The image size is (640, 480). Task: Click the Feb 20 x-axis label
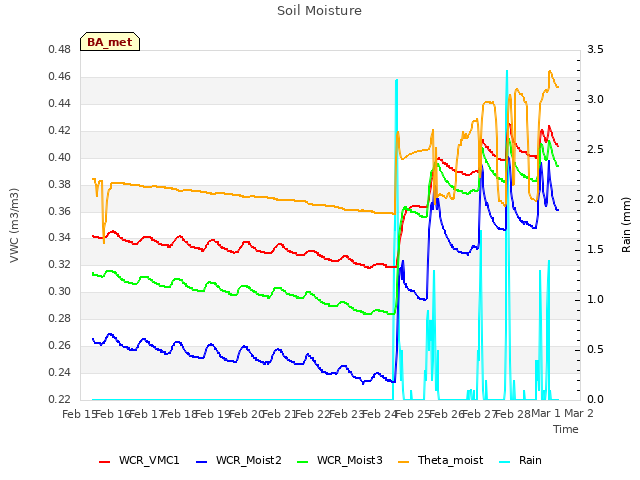(x=246, y=414)
